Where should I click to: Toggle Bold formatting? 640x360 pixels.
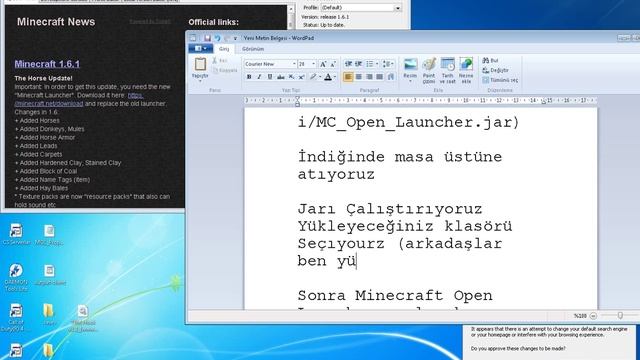(249, 77)
